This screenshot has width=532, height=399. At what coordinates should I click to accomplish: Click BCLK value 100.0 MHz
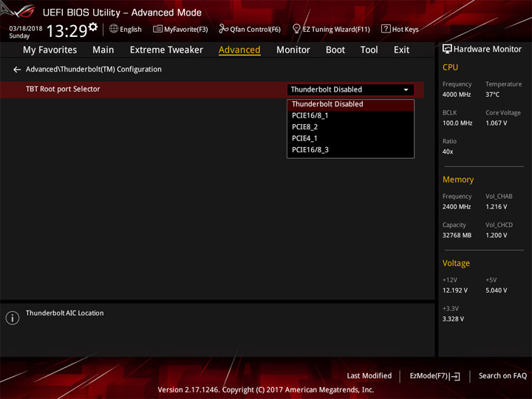(x=457, y=123)
